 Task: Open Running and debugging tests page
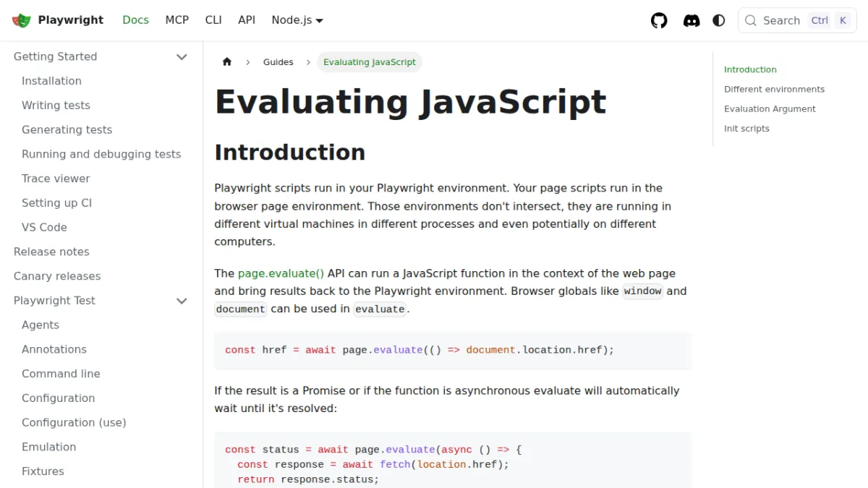click(x=101, y=154)
